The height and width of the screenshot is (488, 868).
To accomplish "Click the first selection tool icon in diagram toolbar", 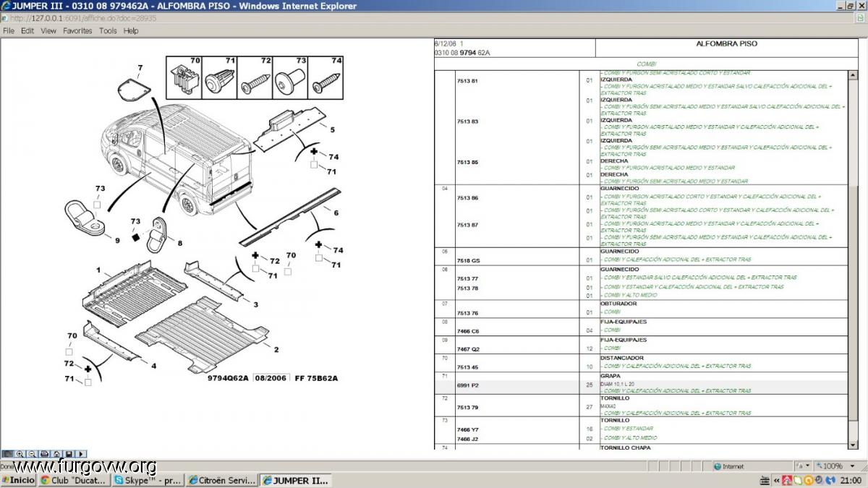I will point(7,454).
